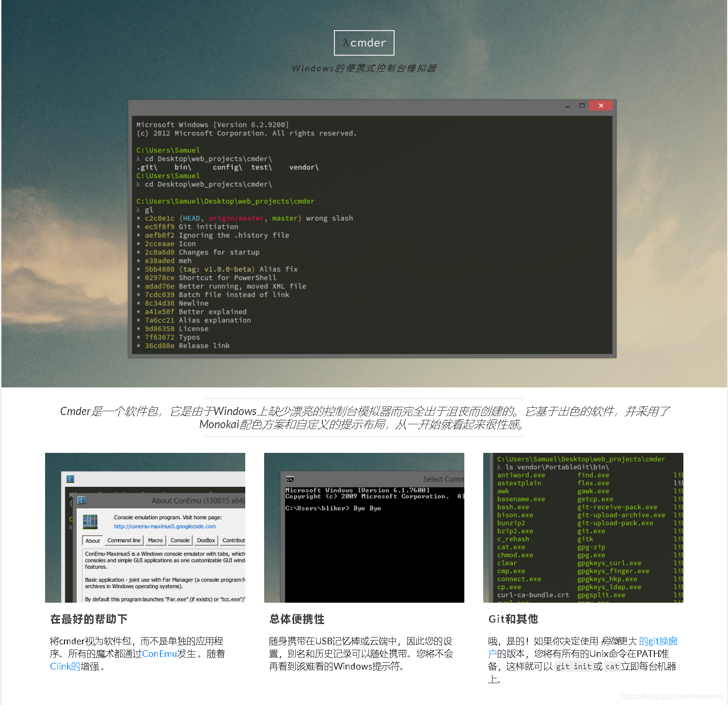Click the Macro tab in ConEmu screenshot
This screenshot has width=728, height=705.
tap(155, 540)
